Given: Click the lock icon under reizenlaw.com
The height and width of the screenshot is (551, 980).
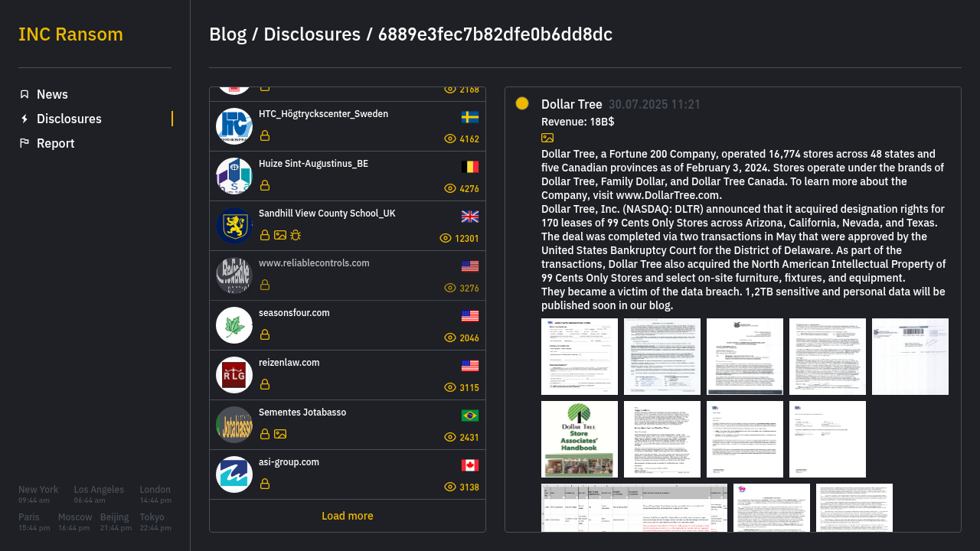Looking at the screenshot, I should tap(265, 384).
